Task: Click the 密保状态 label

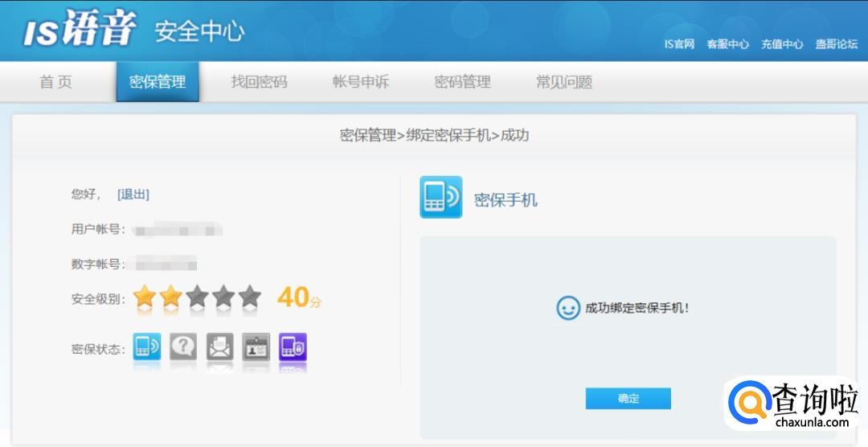Action: (98, 350)
